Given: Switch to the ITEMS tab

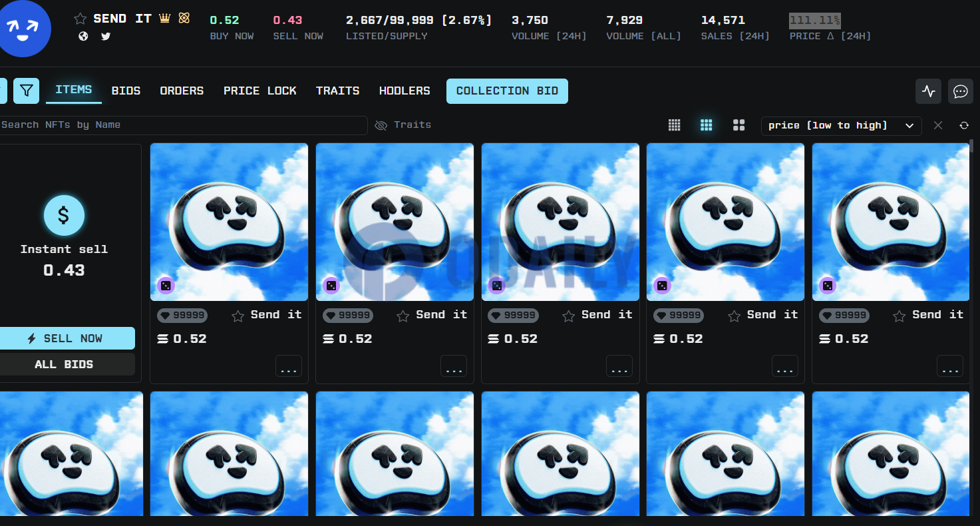Looking at the screenshot, I should (x=74, y=90).
